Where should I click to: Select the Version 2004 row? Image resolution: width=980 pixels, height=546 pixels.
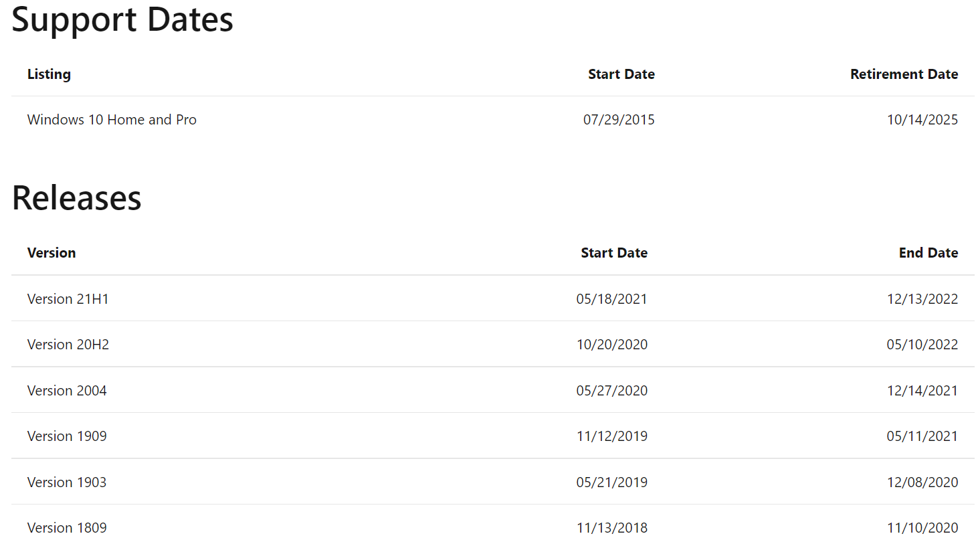493,390
